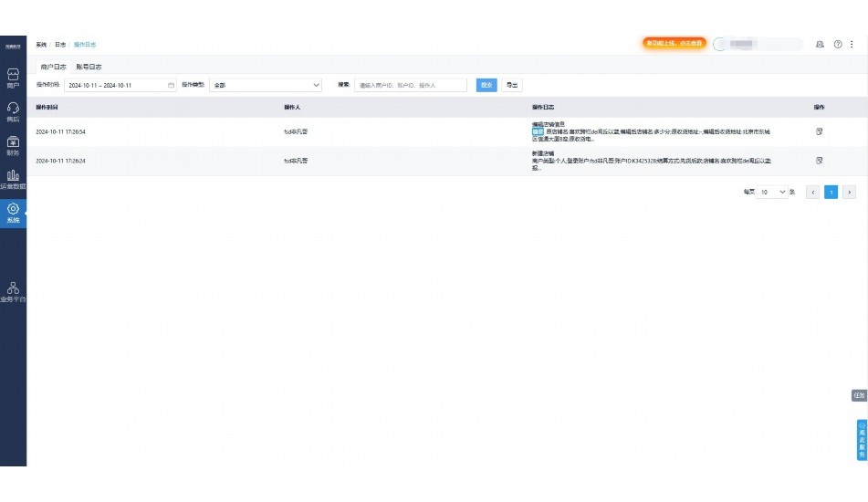View details of the 17:26:24 log entry
The width and height of the screenshot is (868, 502).
click(819, 161)
